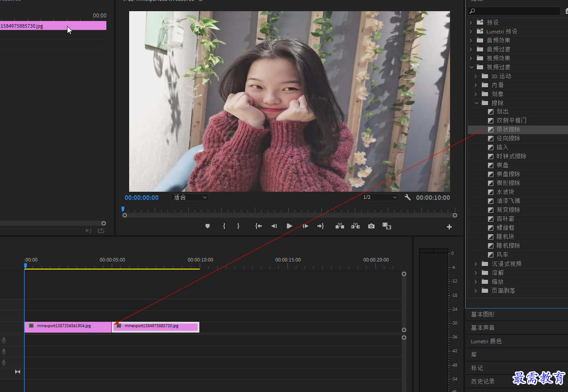Click left handle of Program monitor zoom scrollbar
This screenshot has width=568, height=392.
[x=125, y=215]
